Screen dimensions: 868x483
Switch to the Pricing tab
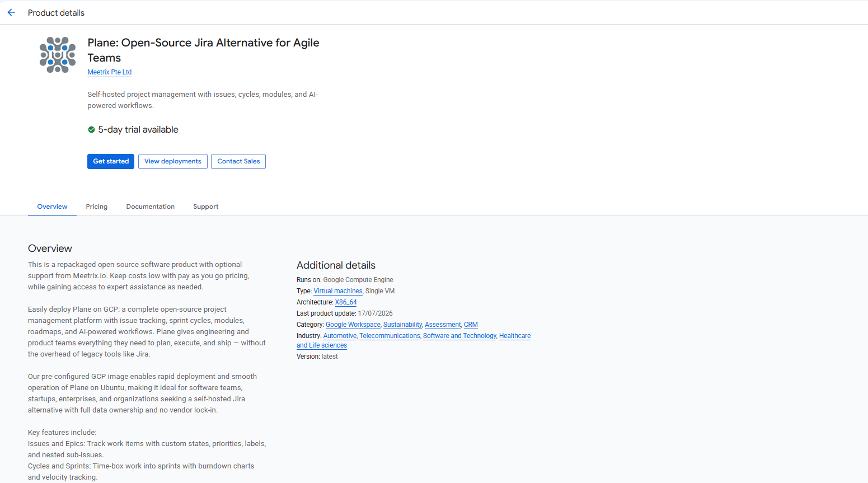97,207
